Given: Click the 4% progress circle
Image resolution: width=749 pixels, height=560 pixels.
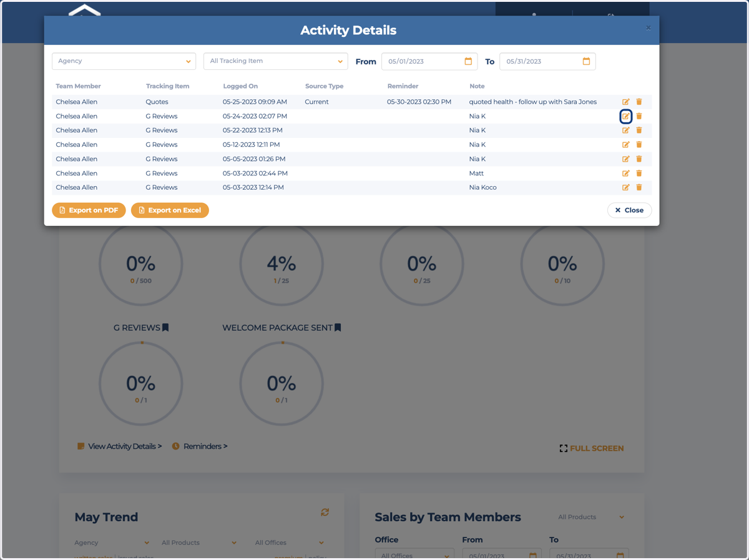Looking at the screenshot, I should (281, 264).
